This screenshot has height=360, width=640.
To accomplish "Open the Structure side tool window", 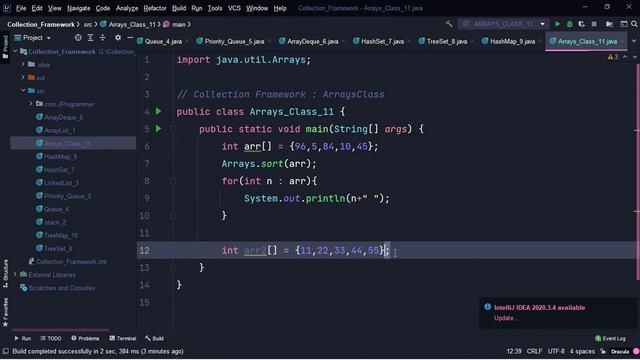I will (5, 273).
